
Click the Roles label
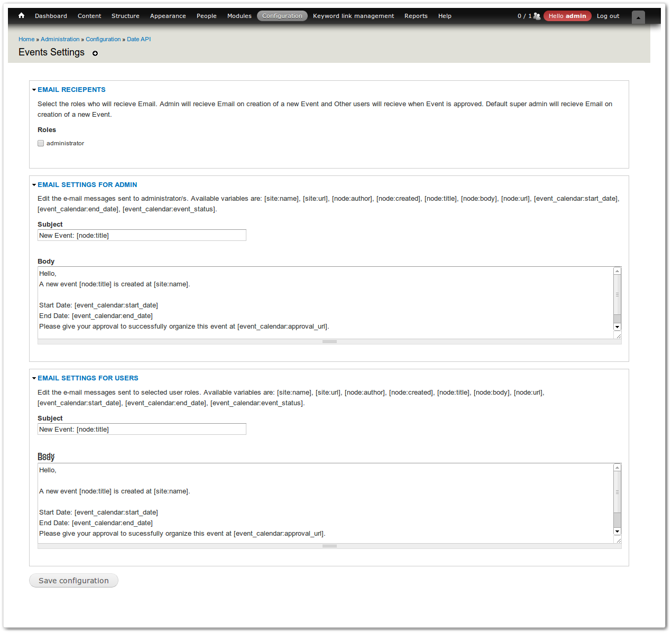pos(47,130)
